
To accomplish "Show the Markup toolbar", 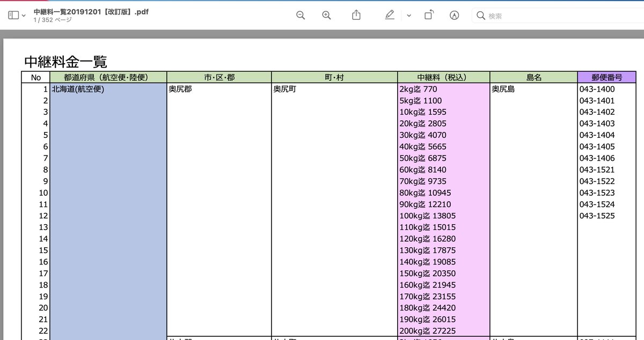I will (455, 16).
